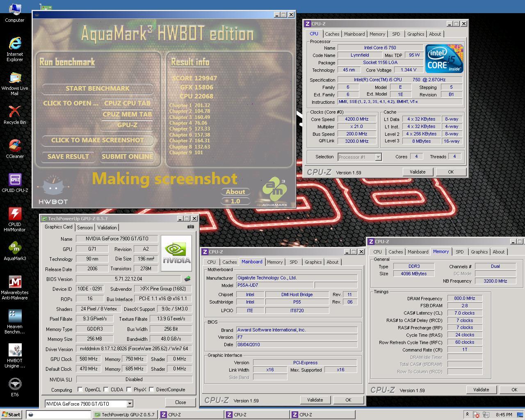
Task: Click the NVIDIA logo in GPU-Z
Action: pyautogui.click(x=176, y=253)
